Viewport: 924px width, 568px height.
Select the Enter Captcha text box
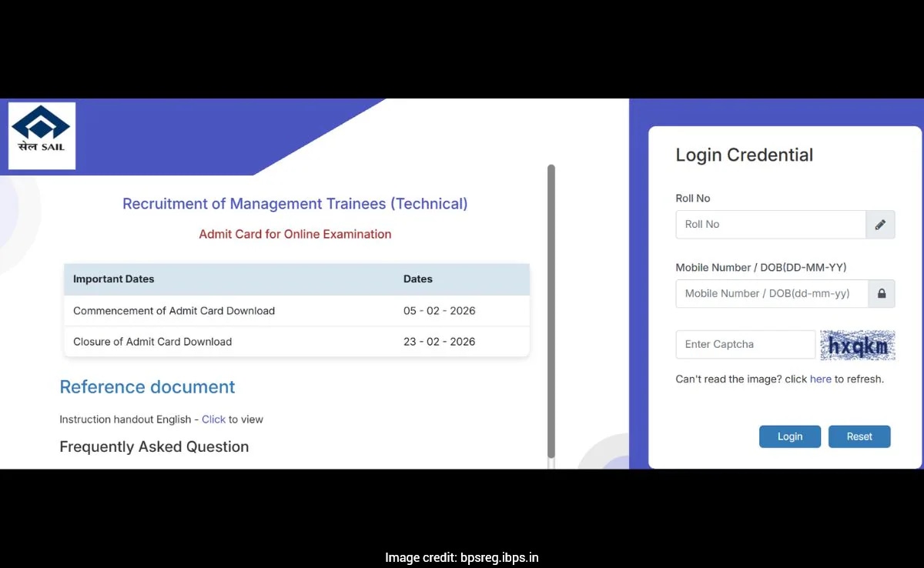click(745, 345)
